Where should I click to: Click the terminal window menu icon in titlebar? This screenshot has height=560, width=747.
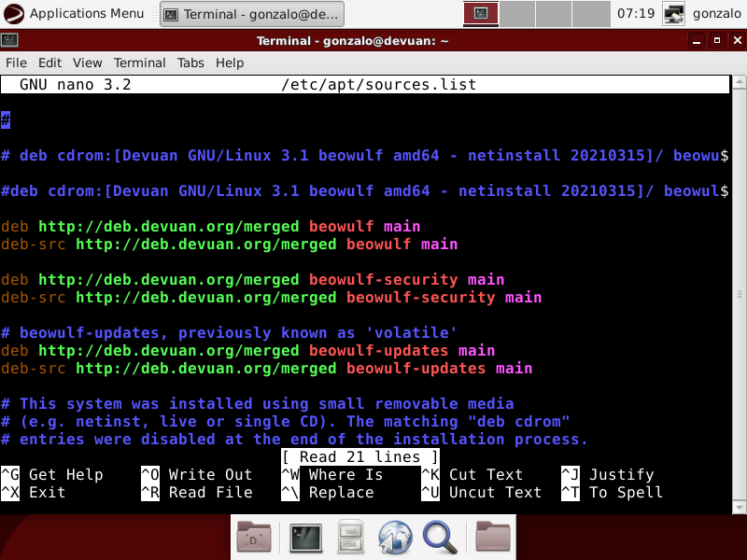(x=9, y=40)
